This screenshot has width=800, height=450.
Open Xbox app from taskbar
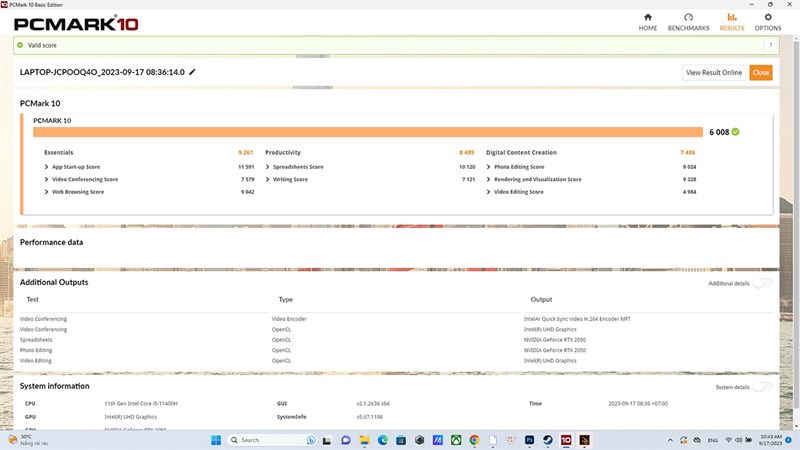[456, 440]
